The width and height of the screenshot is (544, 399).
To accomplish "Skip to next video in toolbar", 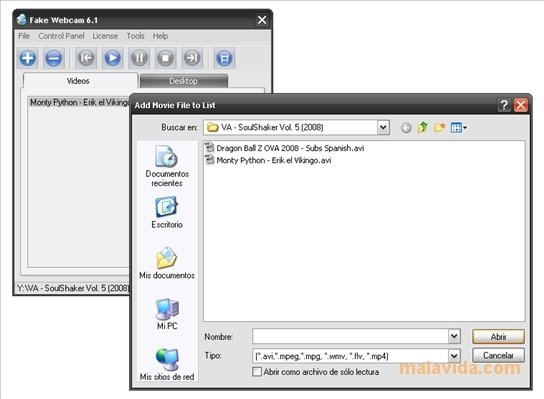I will coord(192,58).
